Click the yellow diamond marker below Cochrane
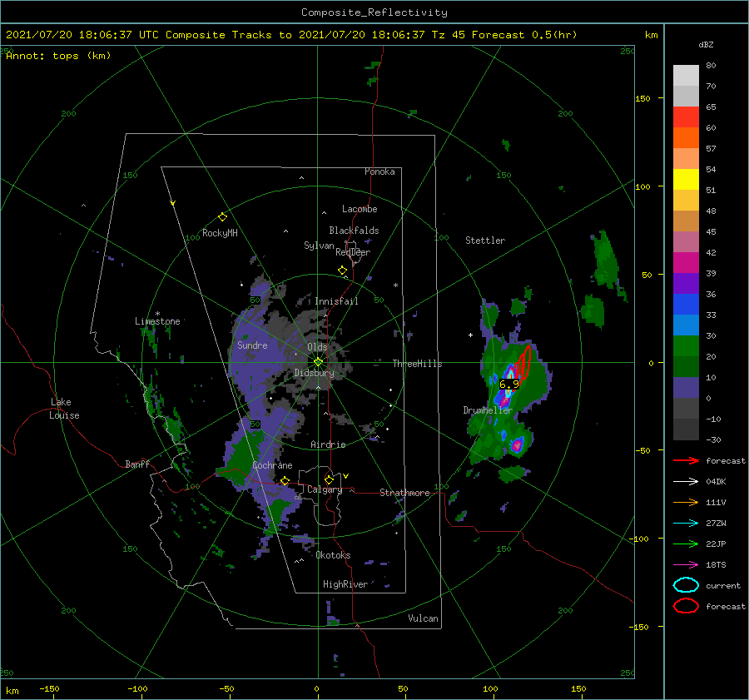749x700 pixels. [x=285, y=480]
